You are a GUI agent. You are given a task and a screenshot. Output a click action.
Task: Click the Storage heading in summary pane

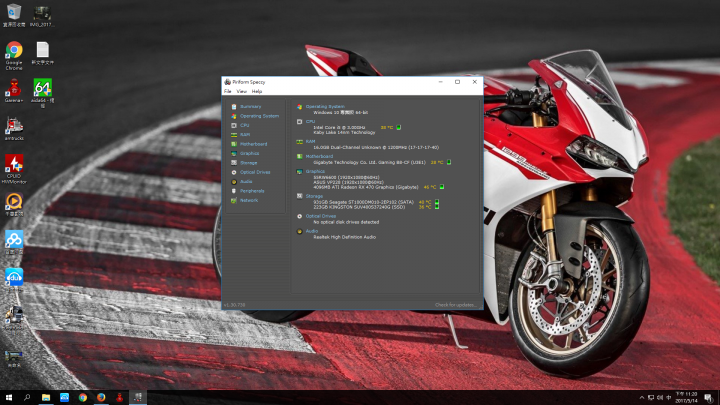coord(314,197)
